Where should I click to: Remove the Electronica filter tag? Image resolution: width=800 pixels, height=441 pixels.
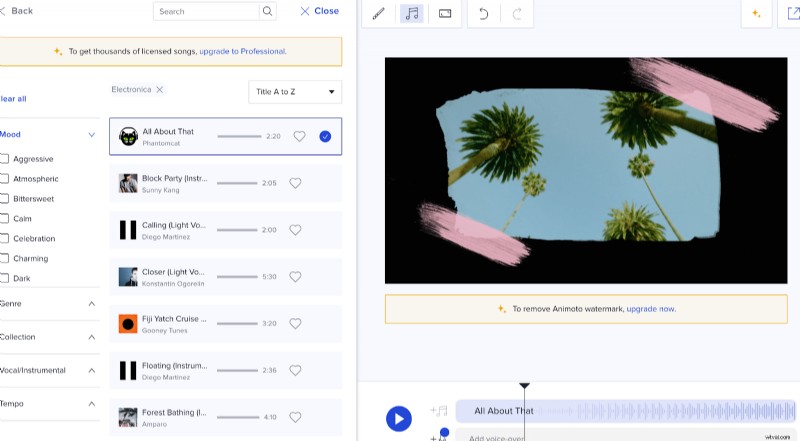160,89
